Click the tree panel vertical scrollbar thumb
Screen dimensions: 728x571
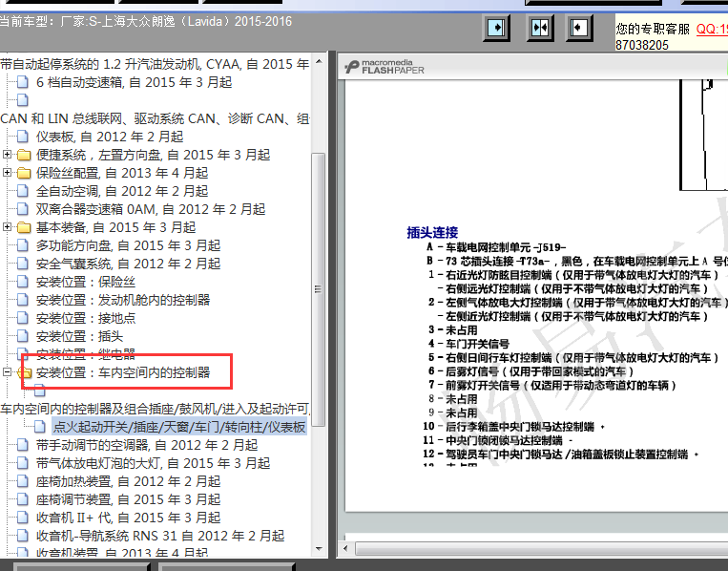pyautogui.click(x=319, y=289)
